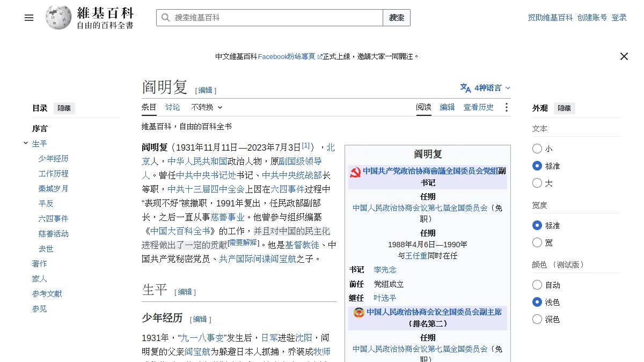Open the 查看历史 tab
The image size is (644, 362).
coord(479,107)
